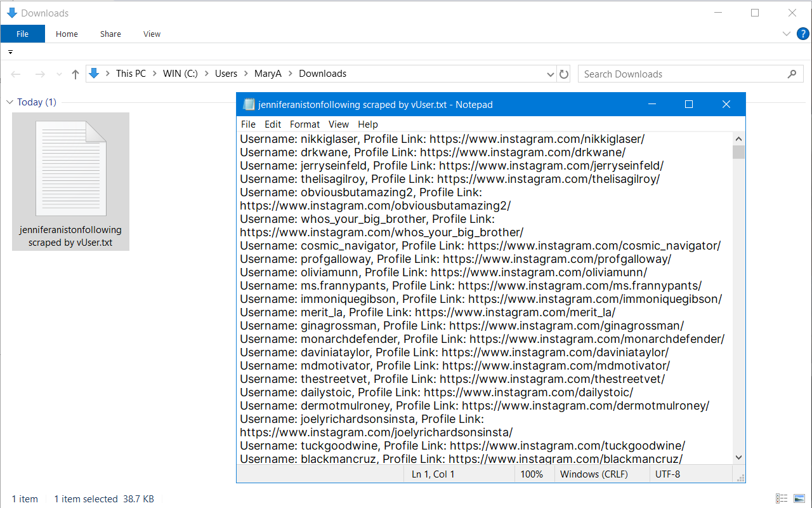
Task: Expand the ribbon with the chevron
Action: pos(787,34)
